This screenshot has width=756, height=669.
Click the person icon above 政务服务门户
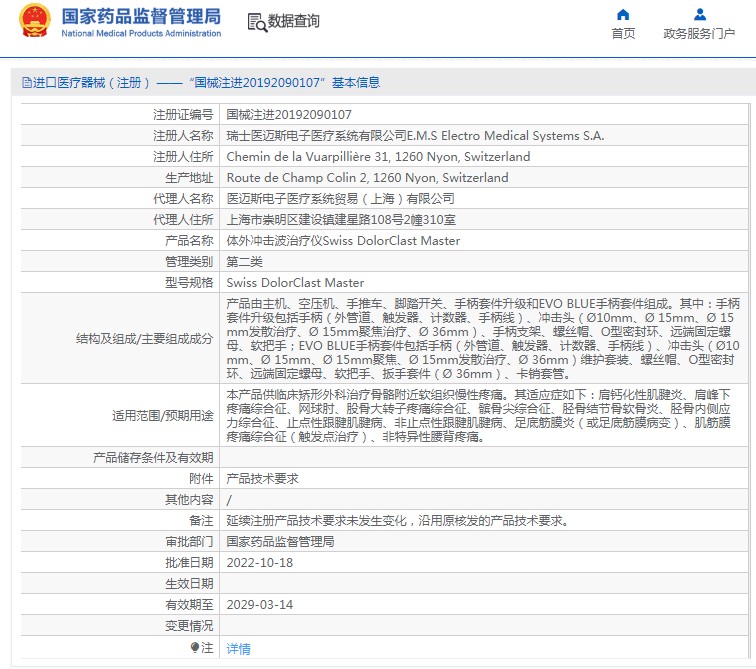(700, 14)
